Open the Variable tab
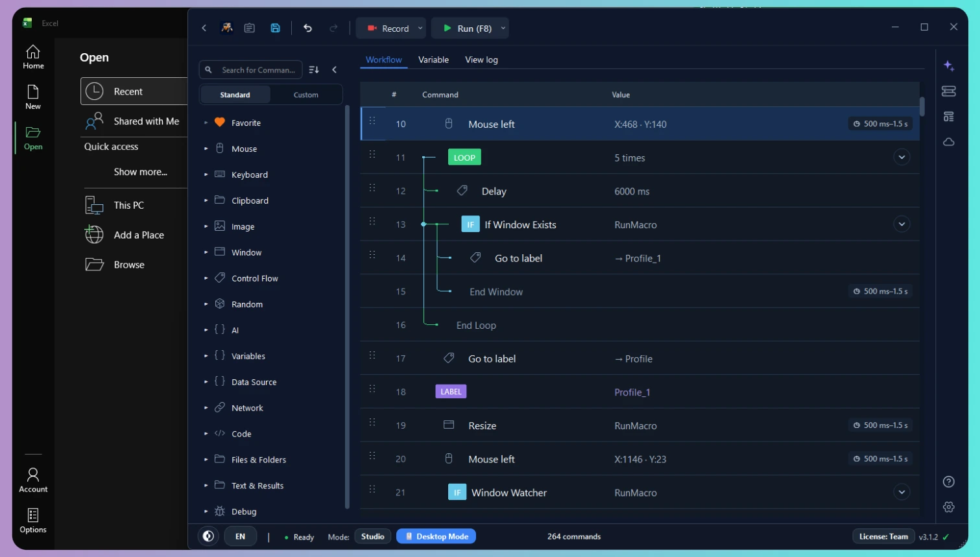The height and width of the screenshot is (557, 980). (433, 60)
